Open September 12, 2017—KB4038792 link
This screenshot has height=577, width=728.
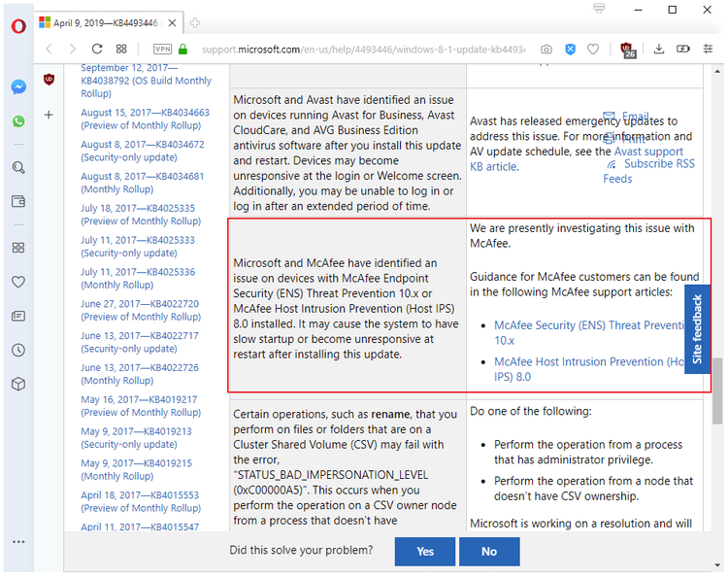coord(147,81)
